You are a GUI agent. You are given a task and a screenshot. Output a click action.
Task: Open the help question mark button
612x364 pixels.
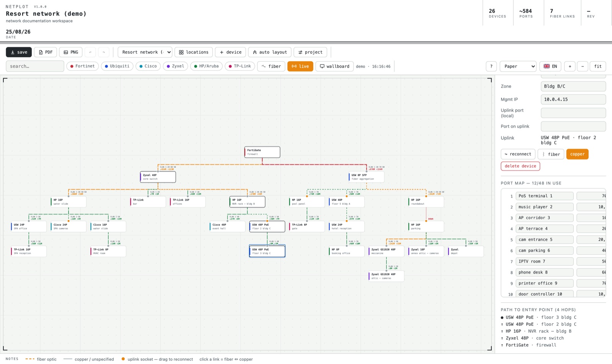pos(491,66)
